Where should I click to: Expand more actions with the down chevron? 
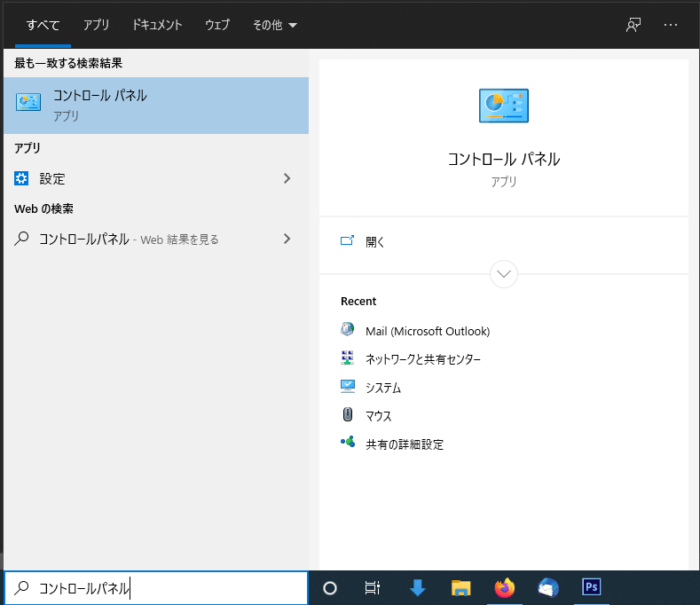pyautogui.click(x=504, y=274)
